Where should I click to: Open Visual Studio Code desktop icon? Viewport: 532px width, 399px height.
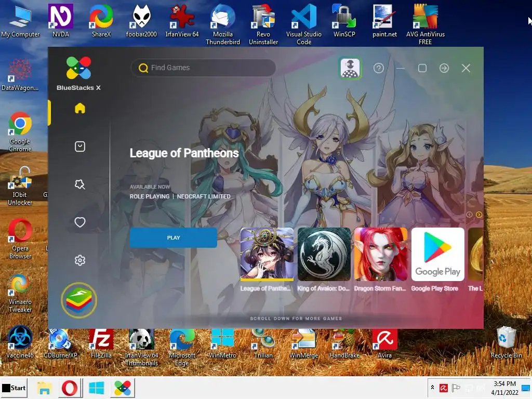tap(303, 24)
